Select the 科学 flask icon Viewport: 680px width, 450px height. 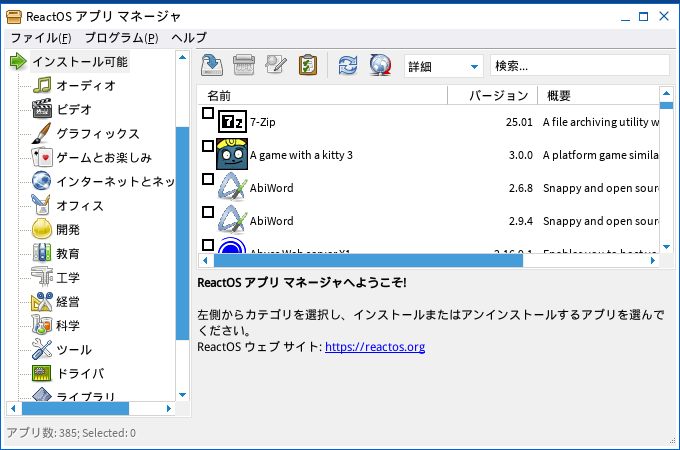(x=42, y=325)
